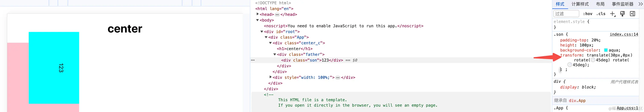Image resolution: width=644 pixels, height=112 pixels.
Task: Expand the head element node
Action: (x=257, y=14)
